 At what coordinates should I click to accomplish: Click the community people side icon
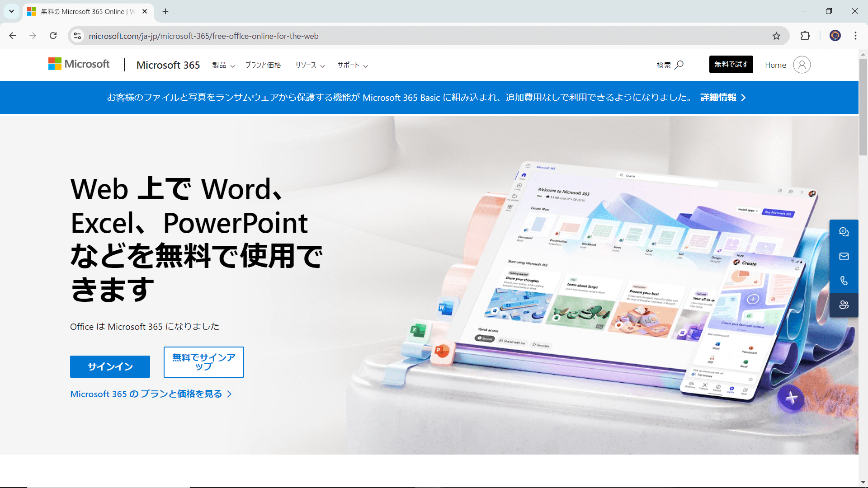click(x=844, y=305)
